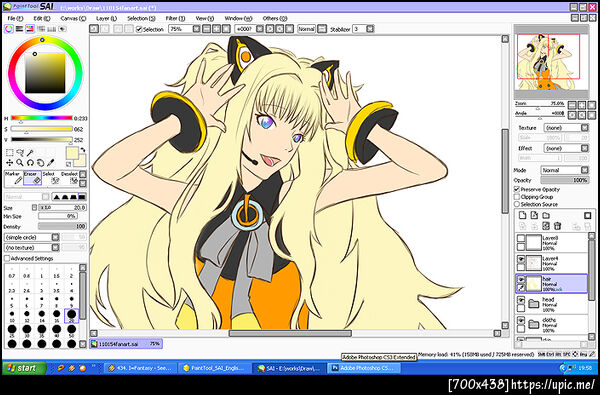The height and width of the screenshot is (395, 600).
Task: Show Layer3 with its visibility box
Action: (521, 238)
